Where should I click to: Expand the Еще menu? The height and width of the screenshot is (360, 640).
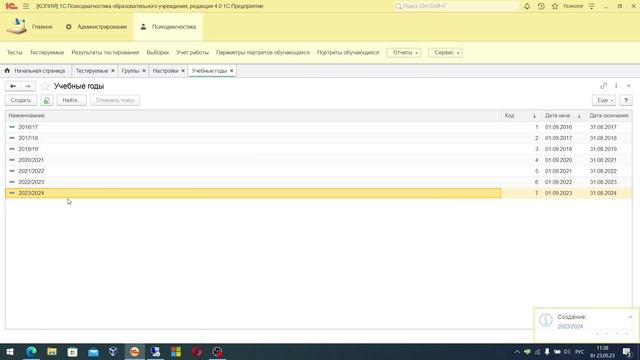(604, 100)
